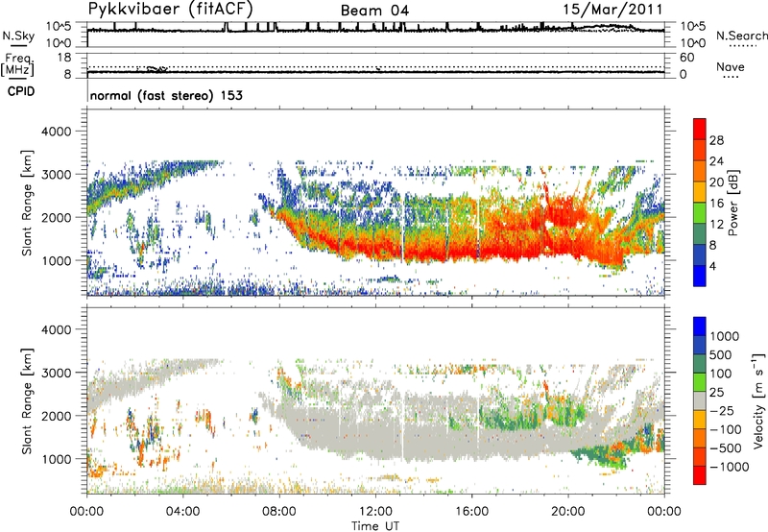Image resolution: width=768 pixels, height=532 pixels.
Task: Click the '16' power colorbar tick value
Action: point(716,204)
